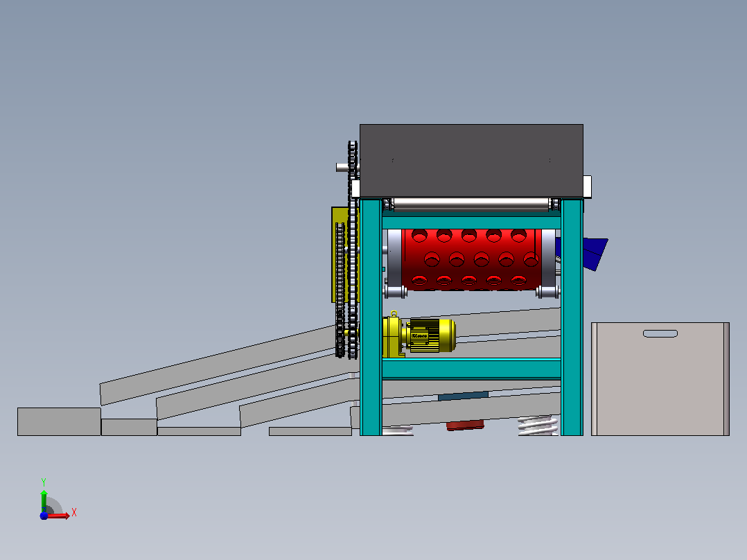Select the red perforated drum

tap(471, 259)
